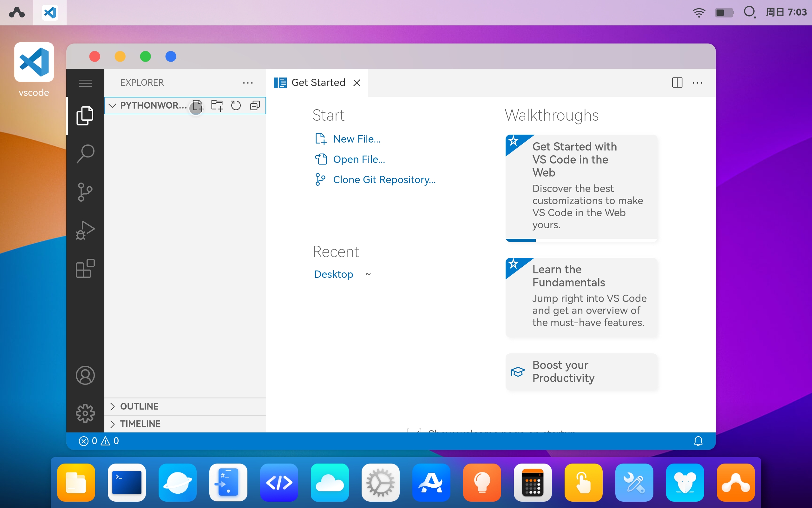This screenshot has width=812, height=508.
Task: Open Boost your Productivity walkthrough
Action: click(x=581, y=371)
